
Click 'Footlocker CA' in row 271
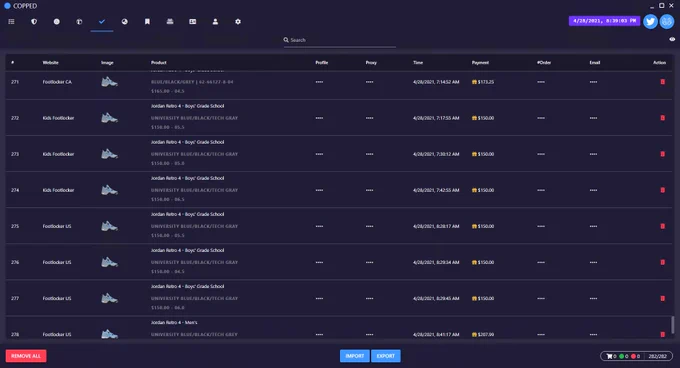coord(57,82)
